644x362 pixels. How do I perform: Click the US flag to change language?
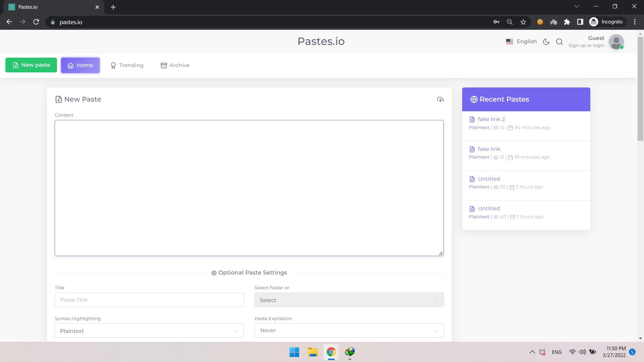point(509,42)
